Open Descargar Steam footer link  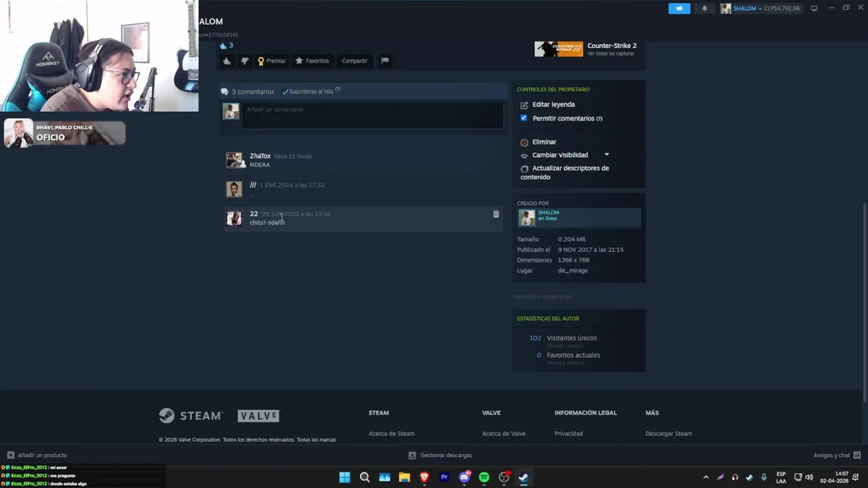pos(669,434)
